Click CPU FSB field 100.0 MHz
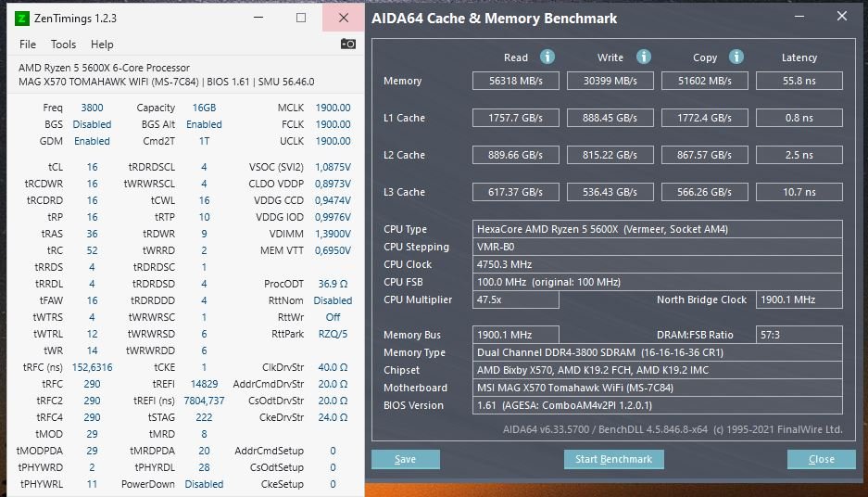Screen dimensions: 868x497 click(x=658, y=282)
